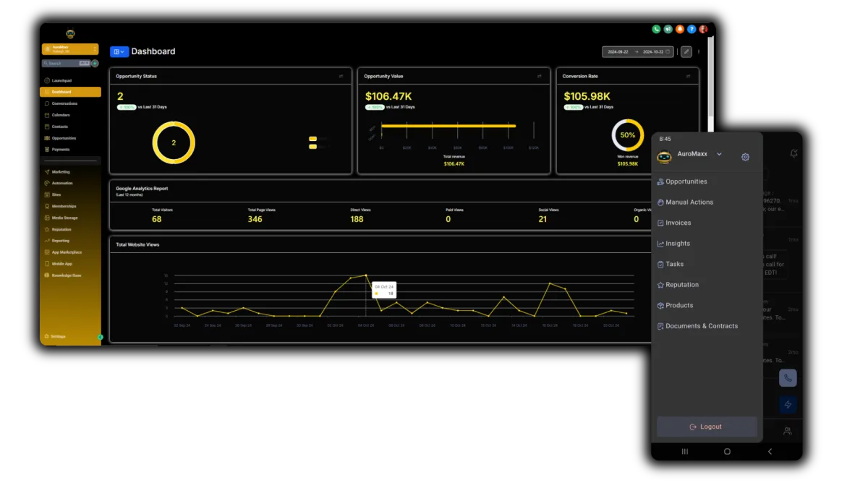Open the gear settings icon on mobile menu
This screenshot has width=868, height=488.
coord(746,157)
